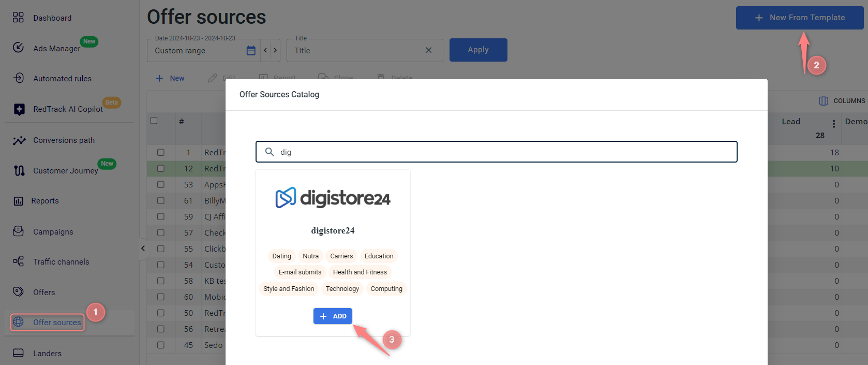Click the digistore24 card title text
Viewport: 868px width, 365px height.
click(x=333, y=231)
